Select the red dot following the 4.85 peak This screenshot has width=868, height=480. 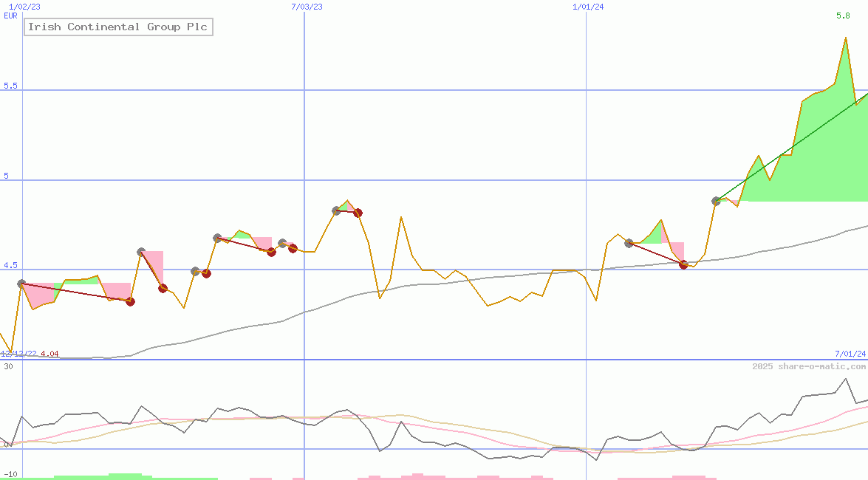coord(358,213)
